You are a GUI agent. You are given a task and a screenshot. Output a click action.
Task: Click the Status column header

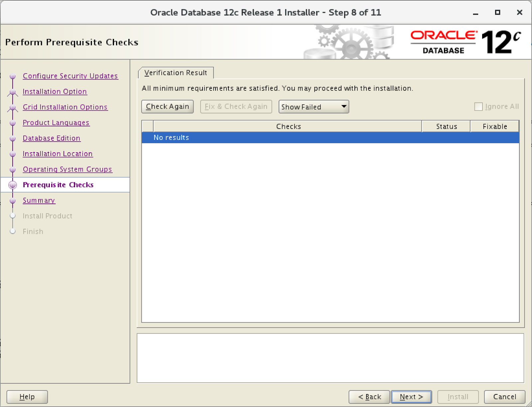pos(446,126)
